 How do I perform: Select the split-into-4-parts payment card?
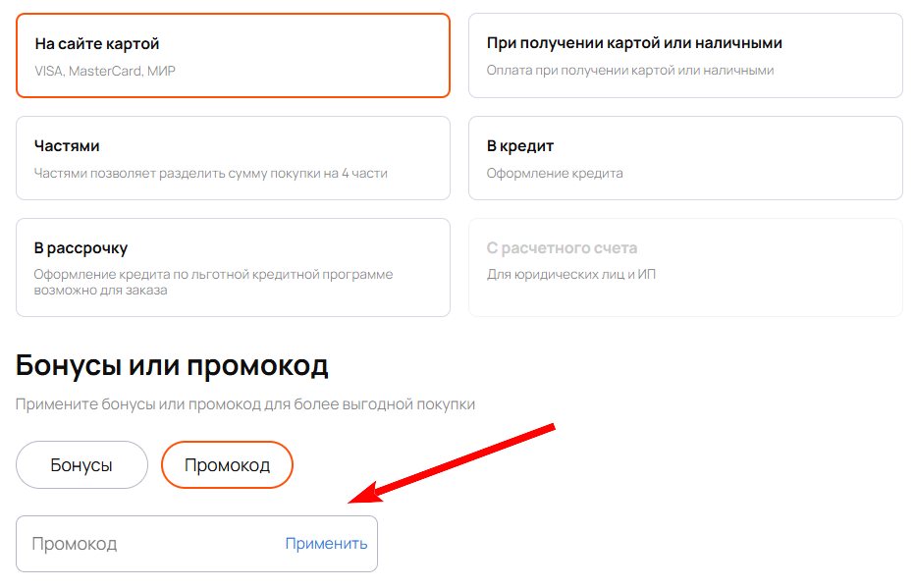pos(232,157)
